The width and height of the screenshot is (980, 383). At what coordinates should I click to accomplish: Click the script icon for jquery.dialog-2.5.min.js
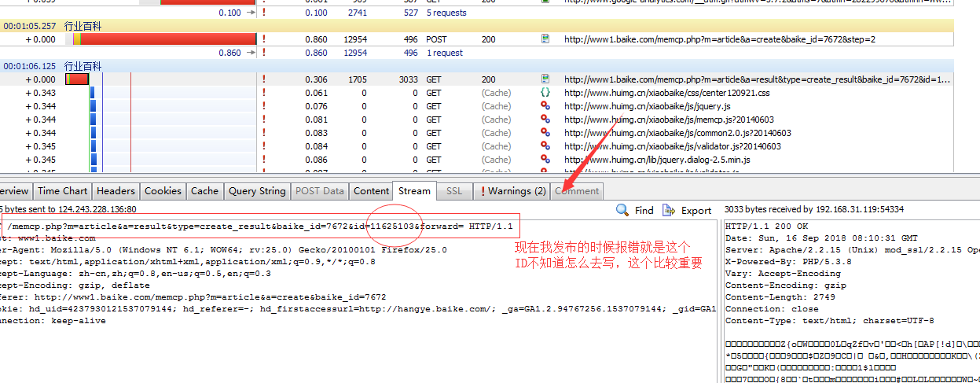click(545, 160)
